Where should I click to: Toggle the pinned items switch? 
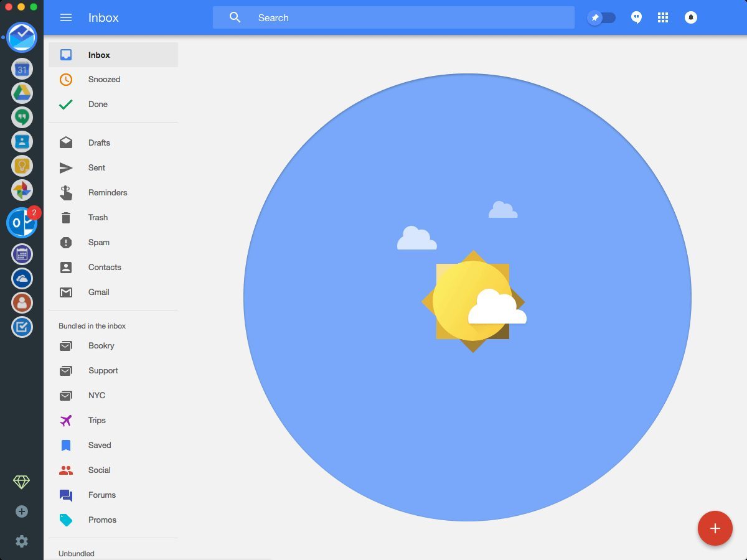click(x=601, y=17)
